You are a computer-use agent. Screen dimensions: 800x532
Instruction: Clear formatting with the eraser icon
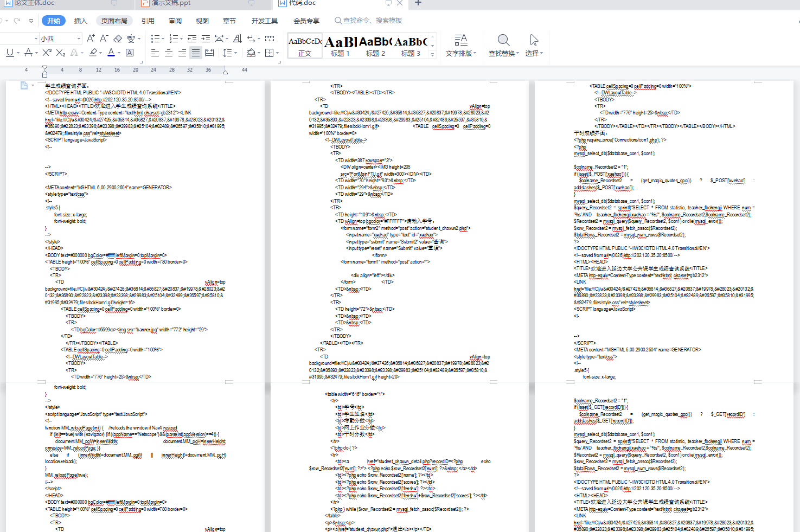(117, 39)
